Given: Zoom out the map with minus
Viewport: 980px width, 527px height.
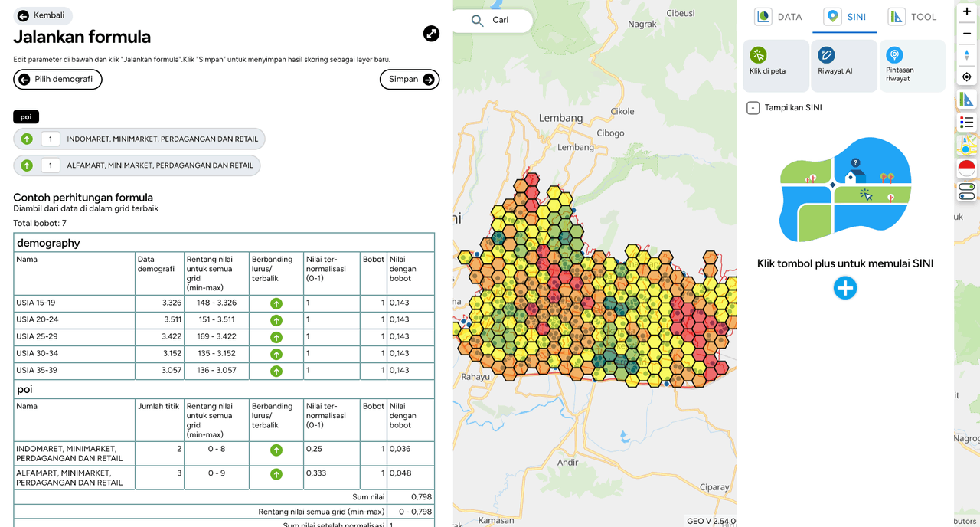Looking at the screenshot, I should pyautogui.click(x=967, y=33).
